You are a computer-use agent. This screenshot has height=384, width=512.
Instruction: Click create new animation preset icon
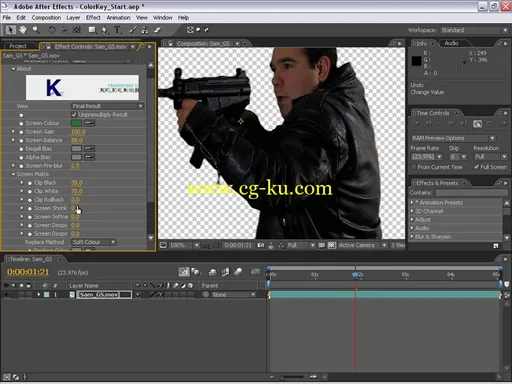point(496,246)
